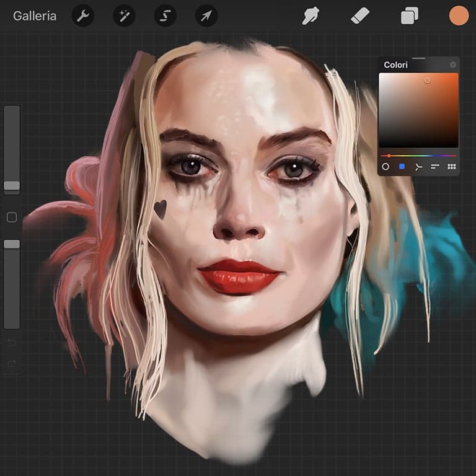Click the Colori panel title
The image size is (476, 476).
point(395,64)
